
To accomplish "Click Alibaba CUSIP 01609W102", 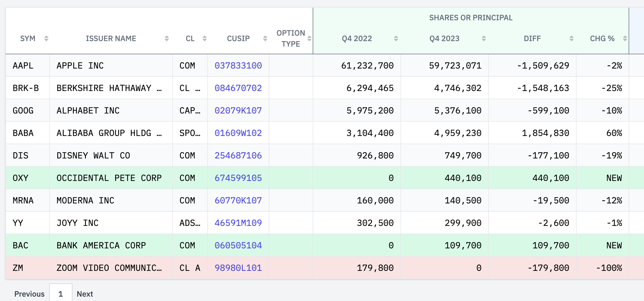I will (238, 133).
